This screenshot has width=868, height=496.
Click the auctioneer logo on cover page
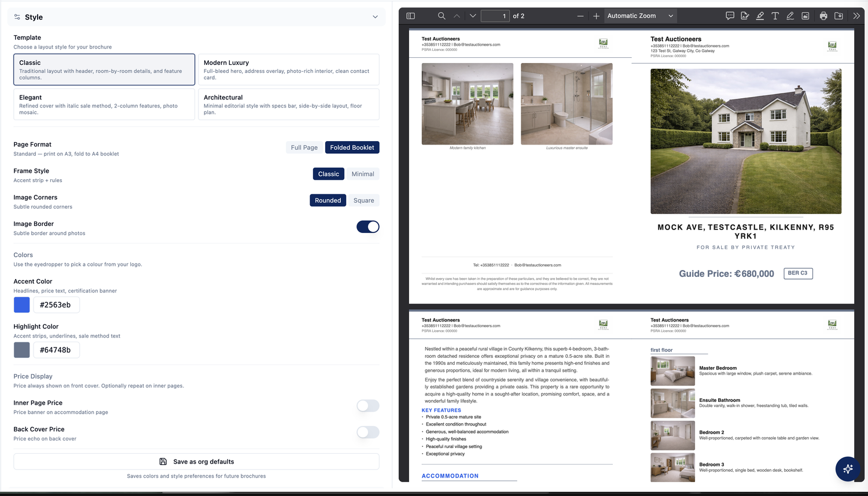pos(832,46)
